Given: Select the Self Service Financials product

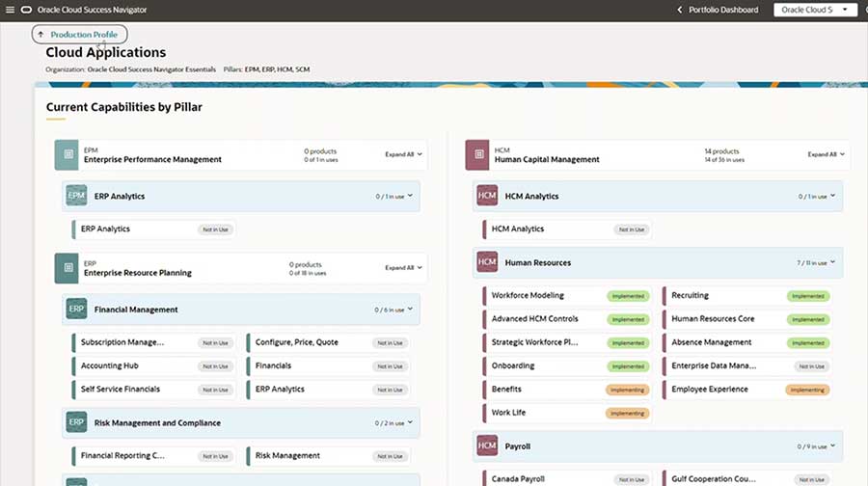Looking at the screenshot, I should (x=153, y=390).
